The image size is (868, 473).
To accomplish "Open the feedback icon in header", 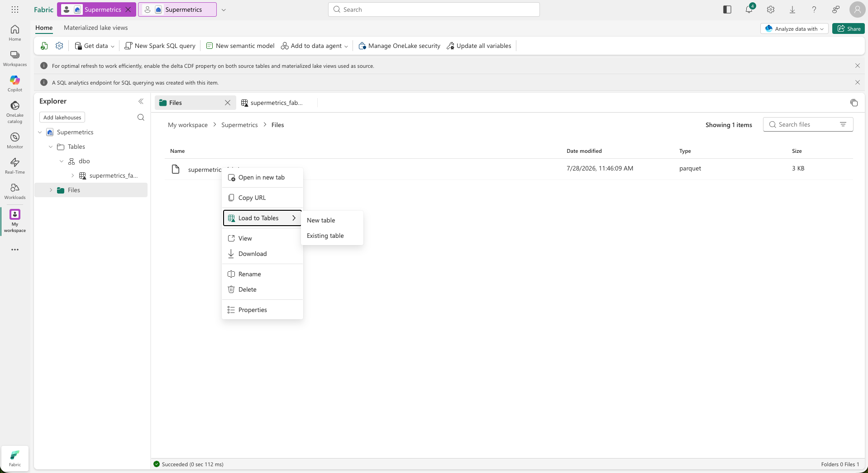I will tap(836, 9).
